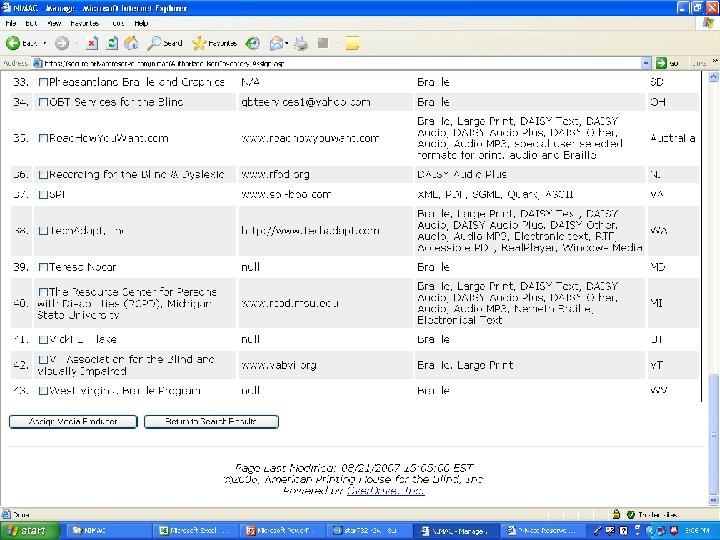The image size is (720, 540).
Task: Click the http://www.techadapt.com website cell
Action: (326, 231)
